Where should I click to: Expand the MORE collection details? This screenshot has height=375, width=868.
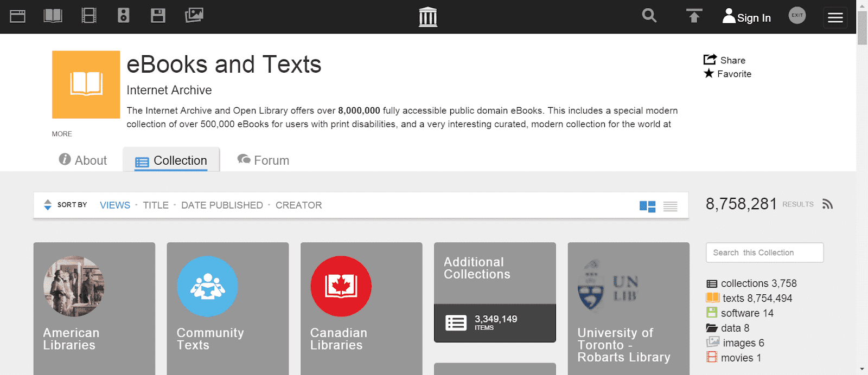(61, 133)
